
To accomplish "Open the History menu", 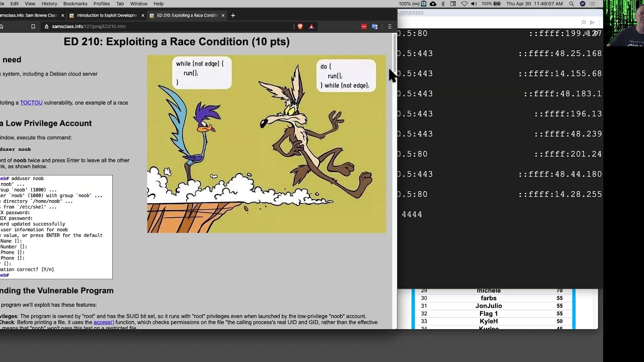I will click(x=49, y=4).
